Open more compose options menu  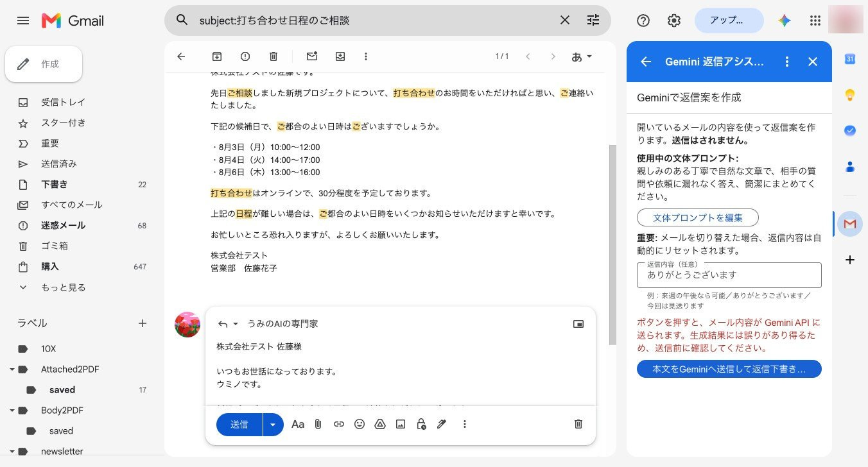tap(465, 424)
